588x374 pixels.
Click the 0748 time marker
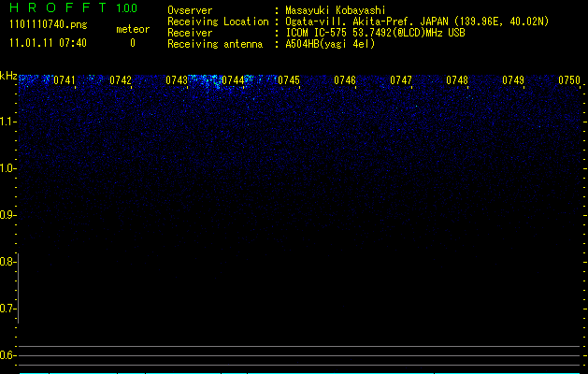click(x=457, y=80)
